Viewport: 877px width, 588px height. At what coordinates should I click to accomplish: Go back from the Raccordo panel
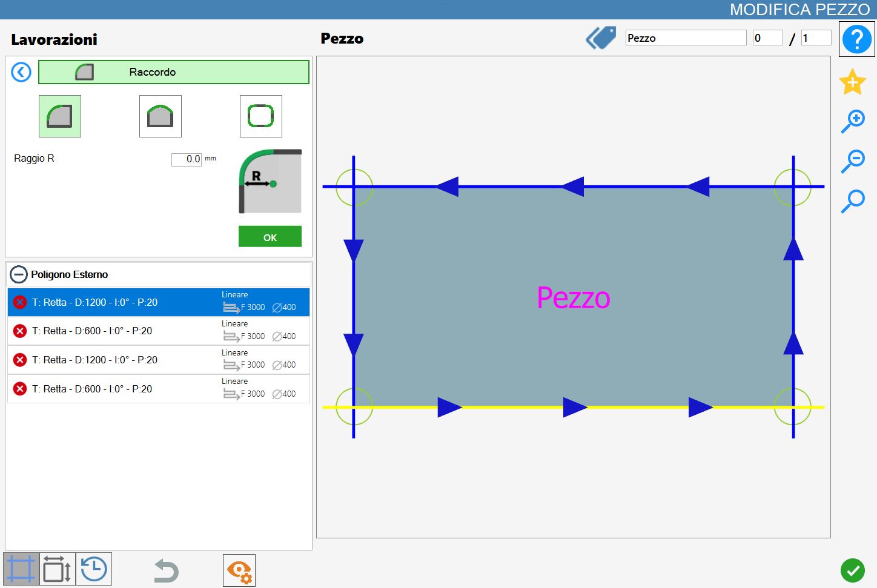pos(21,73)
